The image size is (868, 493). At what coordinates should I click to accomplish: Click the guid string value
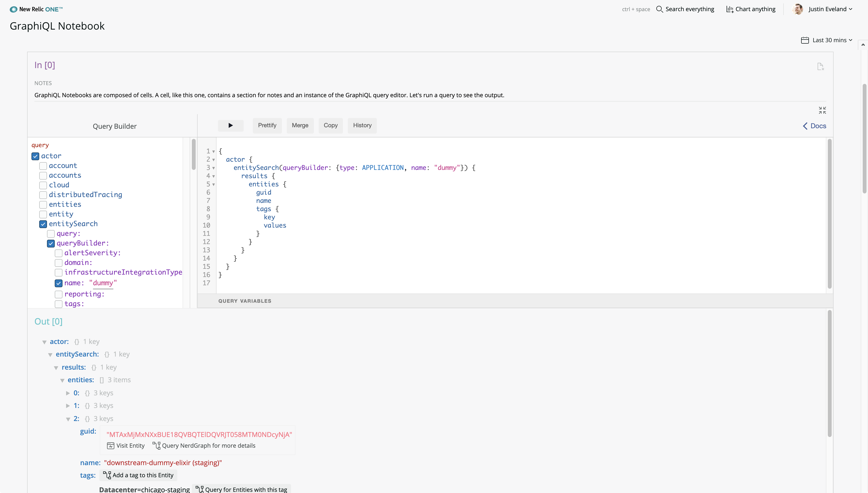[x=199, y=435]
